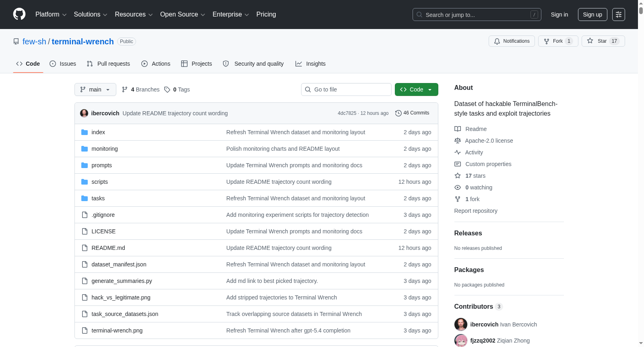The width and height of the screenshot is (644, 347).
Task: Click the fork icon beside 1 fork
Action: (x=458, y=199)
